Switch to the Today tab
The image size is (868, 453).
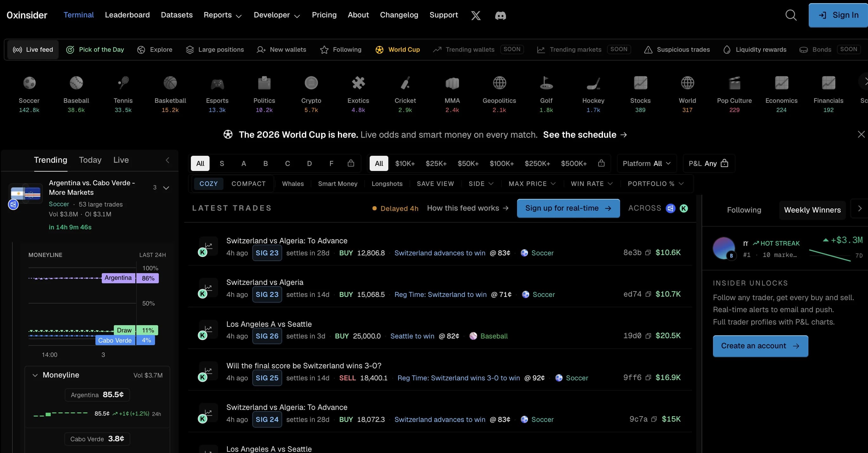tap(90, 160)
